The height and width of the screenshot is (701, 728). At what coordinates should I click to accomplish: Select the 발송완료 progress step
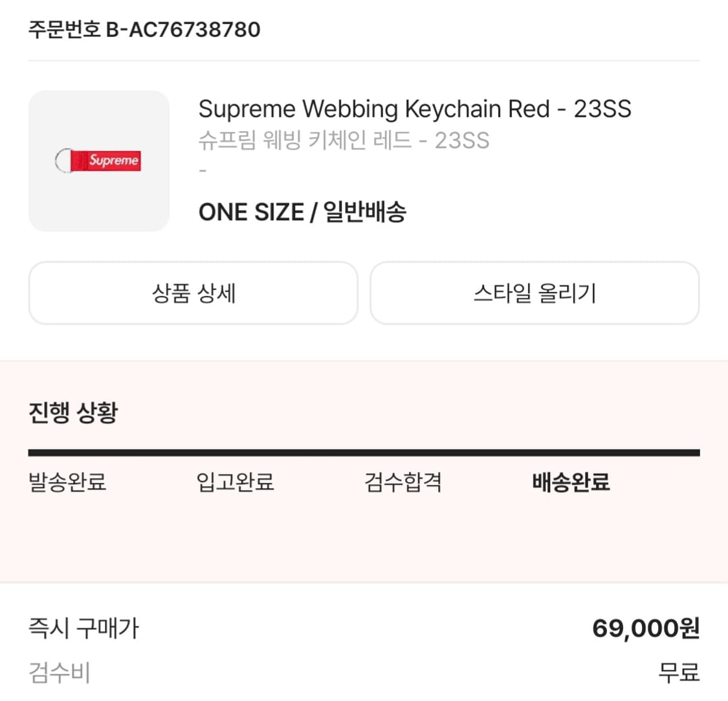[67, 482]
